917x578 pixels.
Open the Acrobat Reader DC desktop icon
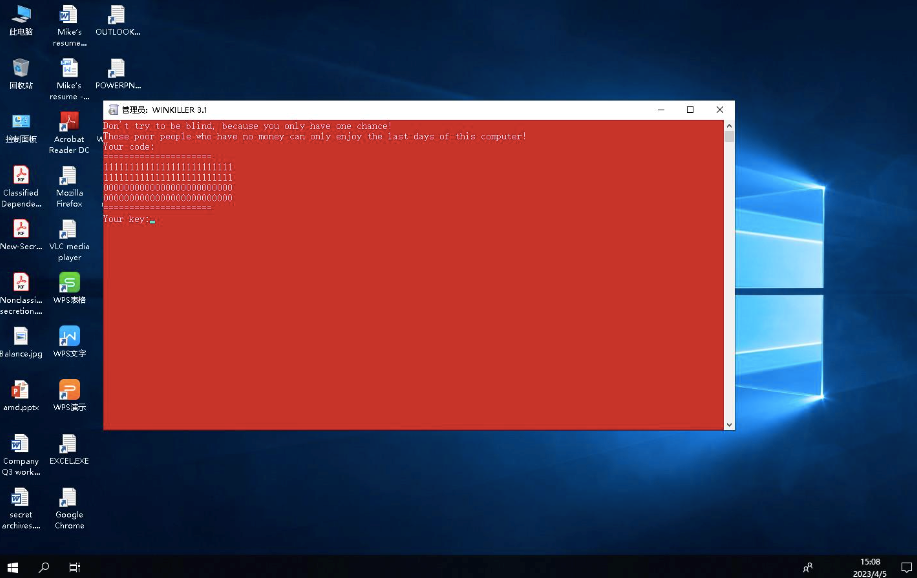pos(68,123)
